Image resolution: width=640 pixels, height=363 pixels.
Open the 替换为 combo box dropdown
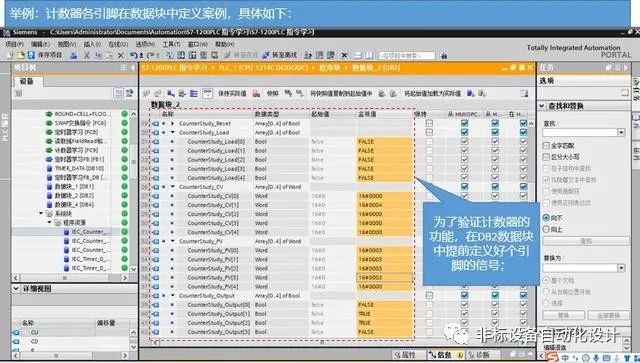click(x=621, y=268)
